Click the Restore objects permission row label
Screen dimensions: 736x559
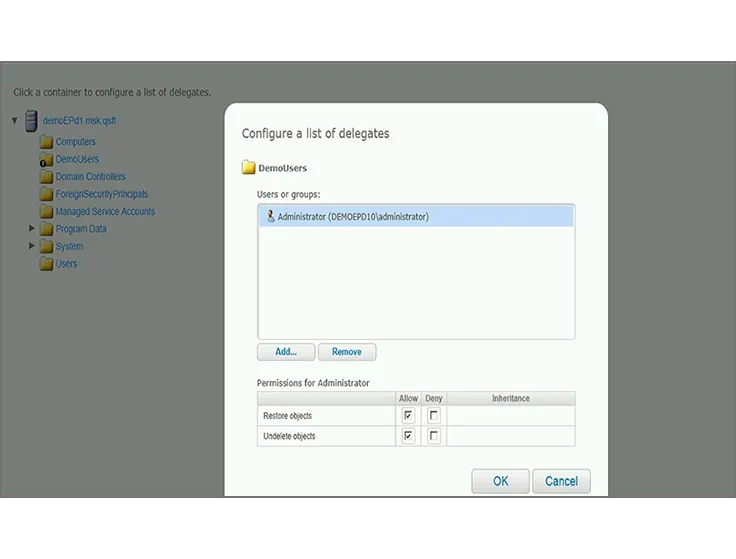click(287, 416)
